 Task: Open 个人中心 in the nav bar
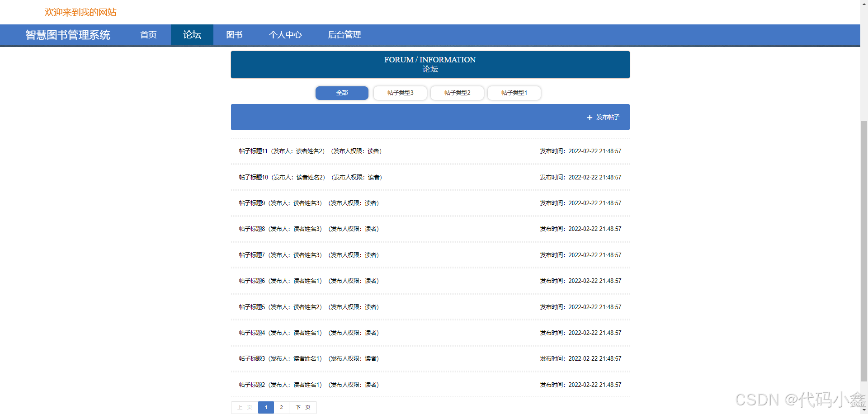pyautogui.click(x=285, y=35)
